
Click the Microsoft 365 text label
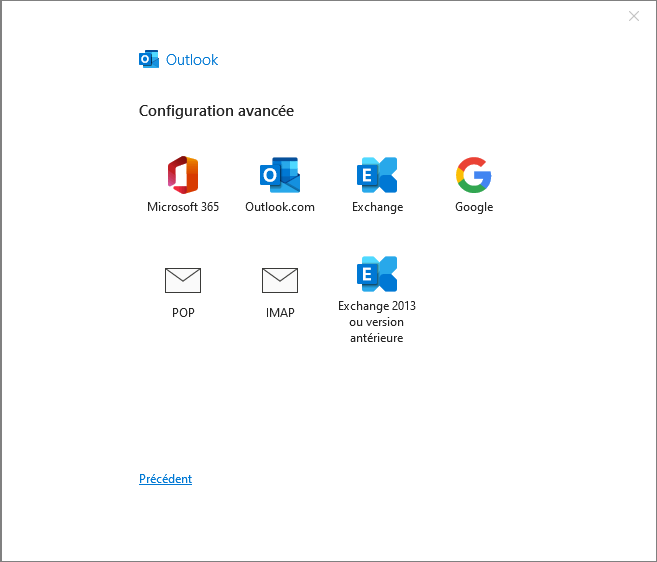[x=183, y=207]
